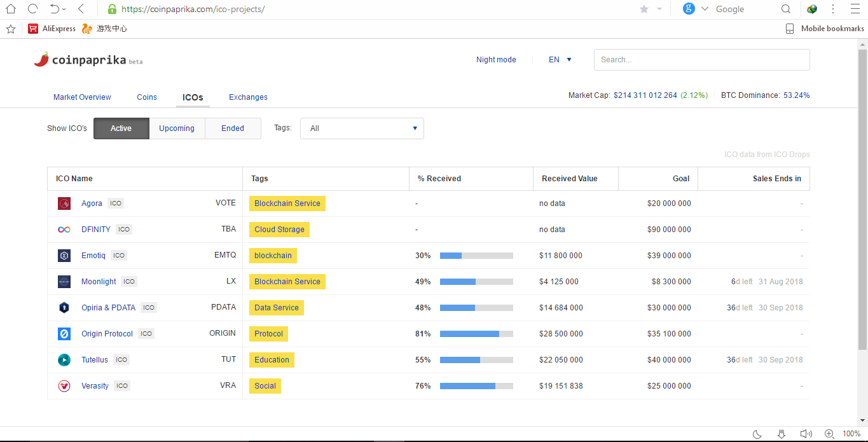
Task: Toggle Night mode
Action: 496,60
